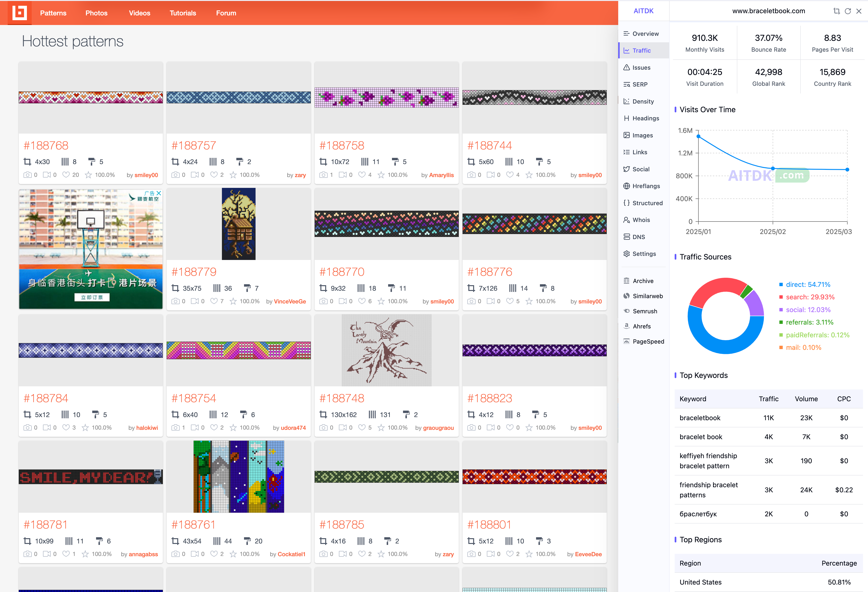Select the Whois sidebar item
Screen dimensions: 868x592
pos(641,220)
